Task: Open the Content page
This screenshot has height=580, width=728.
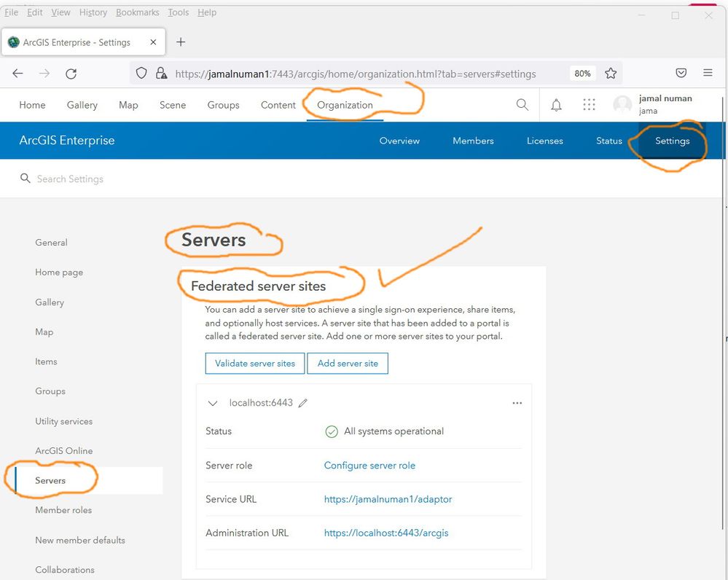Action: point(278,105)
